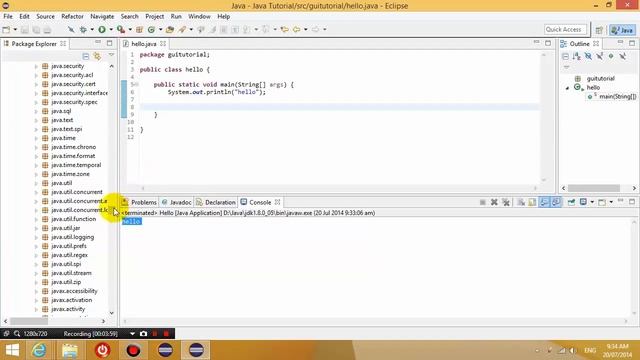Open the Open Console dropdown arrow
The image size is (640, 360).
pyautogui.click(x=611, y=202)
